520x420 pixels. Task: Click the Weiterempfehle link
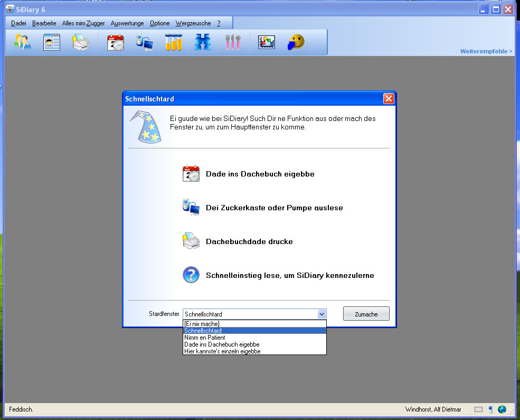(x=486, y=51)
